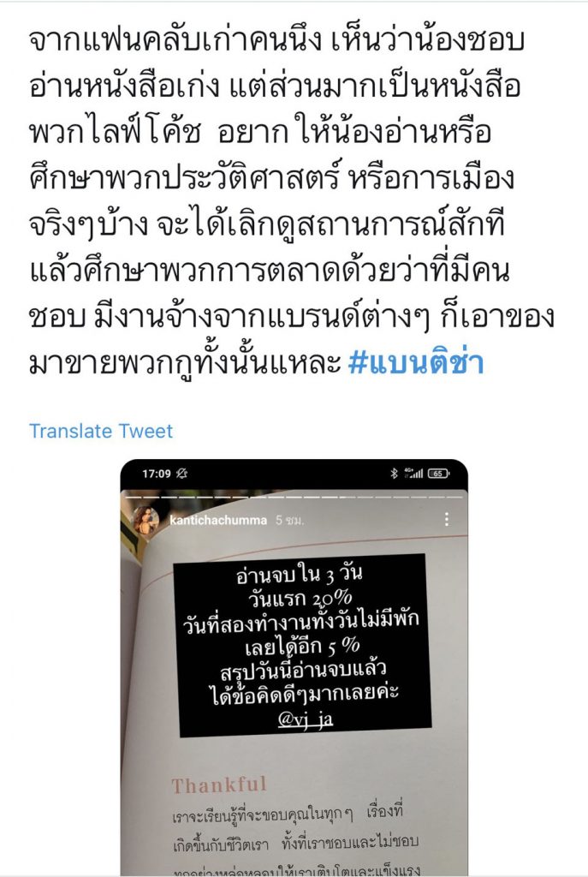Click the caption line 'วันแรก 20%'
Viewport: 588px width, 877px height.
coord(300,598)
